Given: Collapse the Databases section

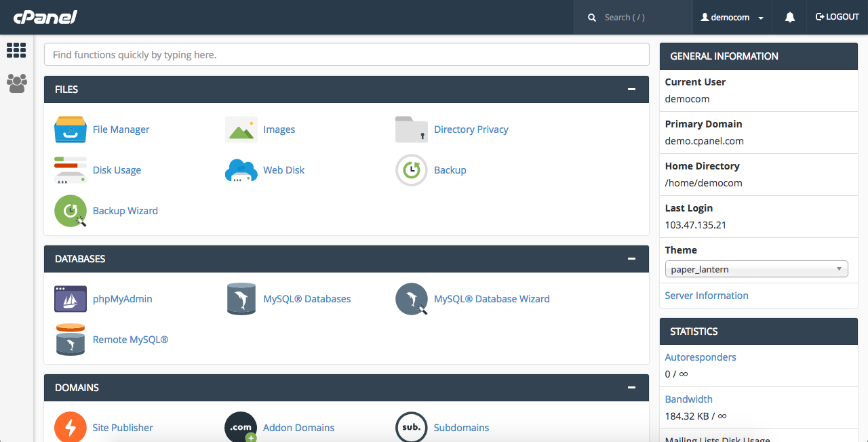Looking at the screenshot, I should (x=631, y=259).
